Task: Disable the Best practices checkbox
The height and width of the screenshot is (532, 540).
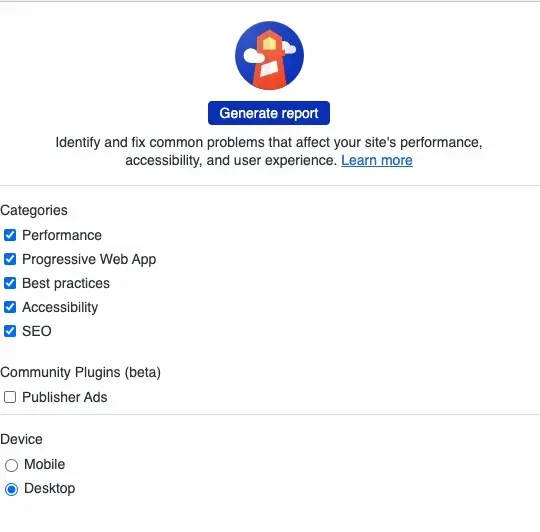Action: click(10, 283)
